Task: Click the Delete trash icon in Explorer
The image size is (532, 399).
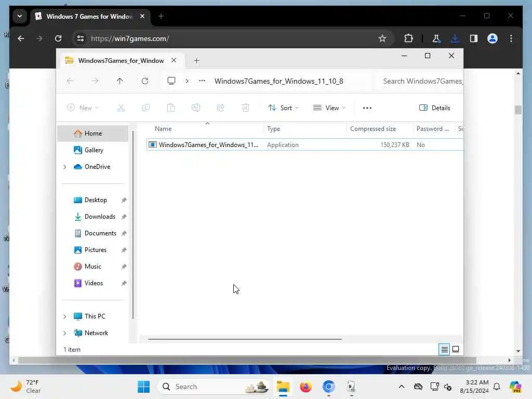Action: coord(246,108)
